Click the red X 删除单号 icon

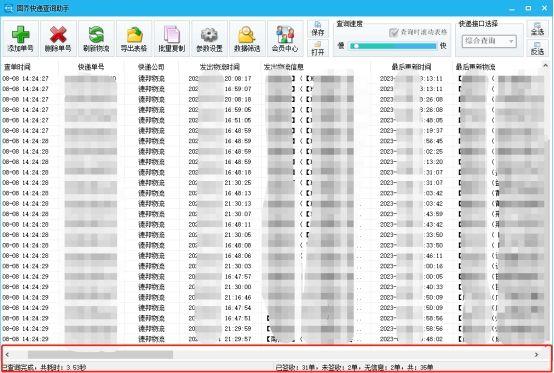click(58, 39)
